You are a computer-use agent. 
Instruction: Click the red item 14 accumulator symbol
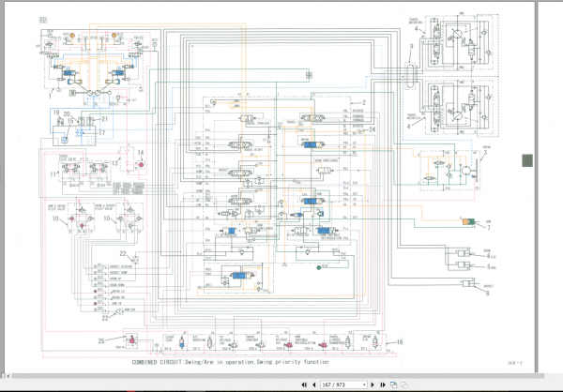pos(141,164)
